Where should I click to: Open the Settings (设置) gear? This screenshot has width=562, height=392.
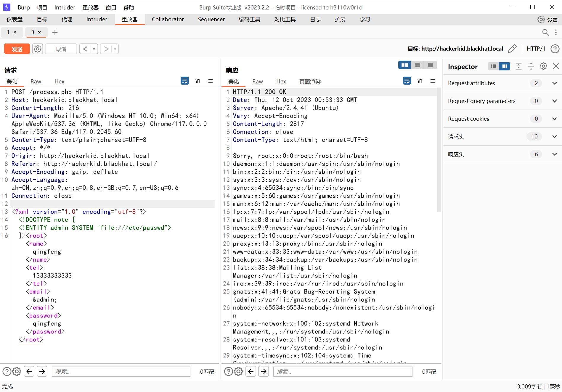pyautogui.click(x=547, y=20)
